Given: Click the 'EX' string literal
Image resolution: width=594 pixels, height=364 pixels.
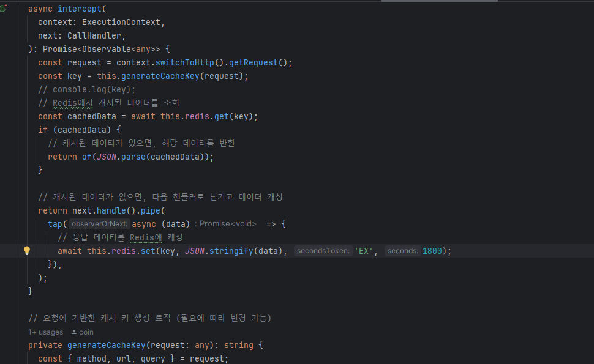Looking at the screenshot, I should click(x=364, y=251).
